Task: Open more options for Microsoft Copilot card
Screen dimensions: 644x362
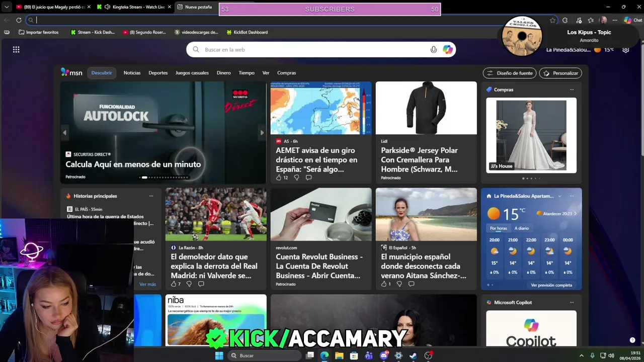Action: pyautogui.click(x=572, y=302)
